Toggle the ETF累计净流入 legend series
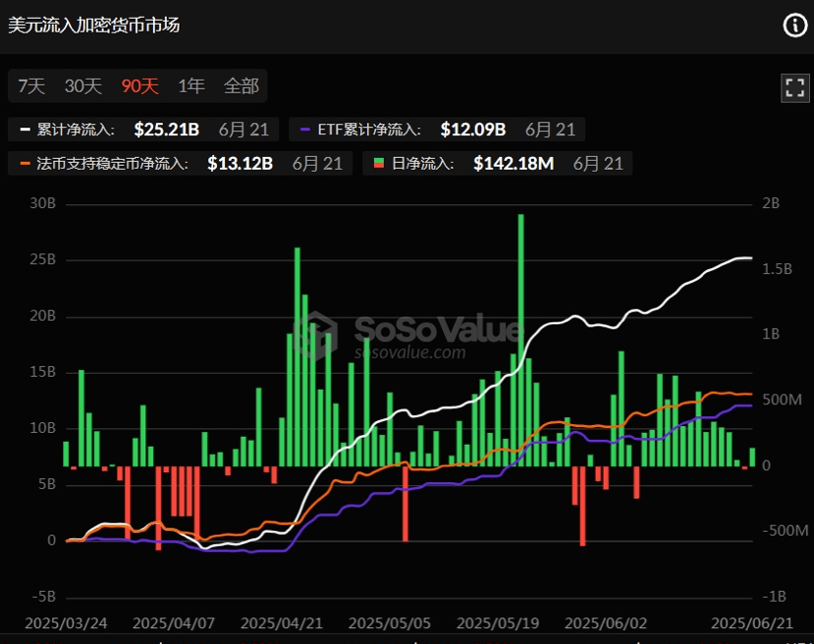 pyautogui.click(x=437, y=130)
